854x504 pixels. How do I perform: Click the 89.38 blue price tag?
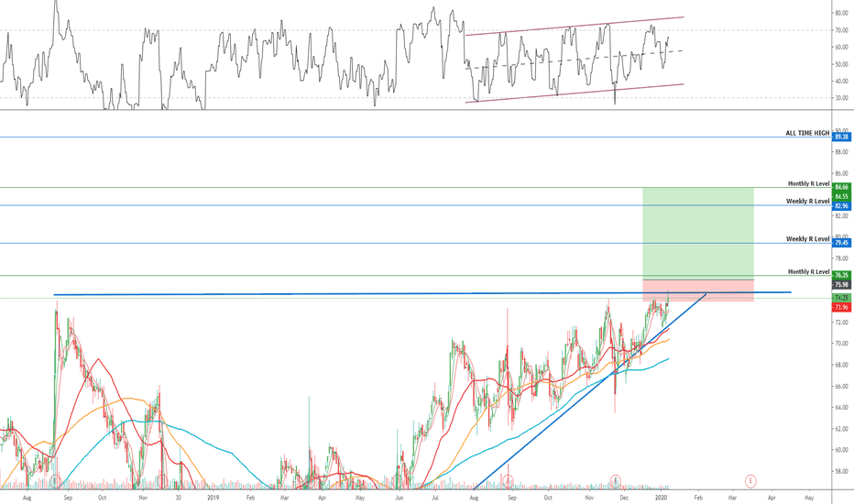tap(841, 137)
